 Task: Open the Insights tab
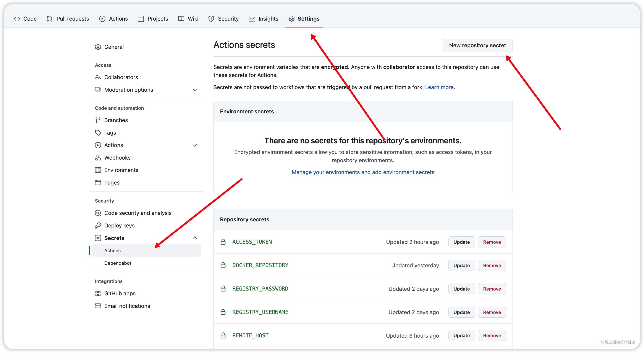(x=264, y=19)
